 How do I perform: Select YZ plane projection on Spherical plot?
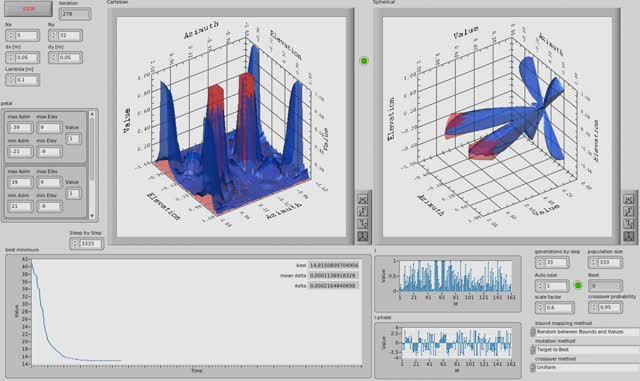point(629,223)
